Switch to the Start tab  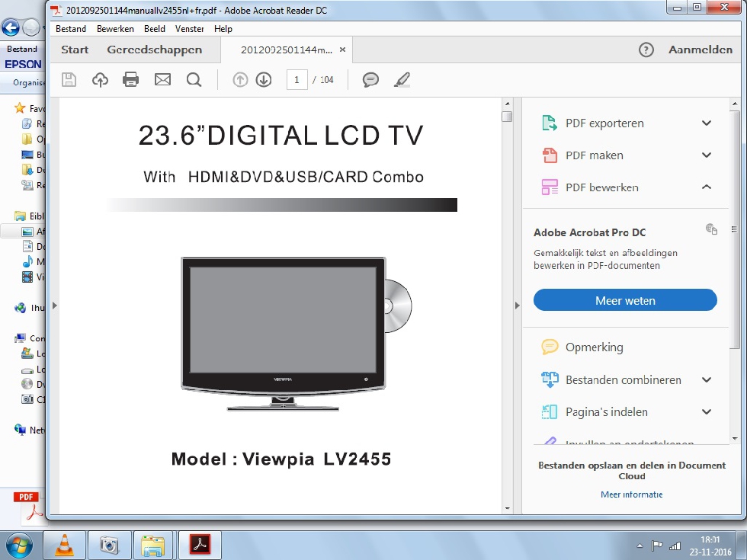point(75,50)
